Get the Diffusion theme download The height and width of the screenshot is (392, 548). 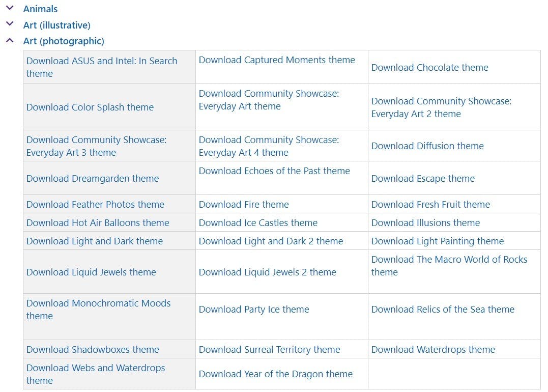click(x=427, y=146)
